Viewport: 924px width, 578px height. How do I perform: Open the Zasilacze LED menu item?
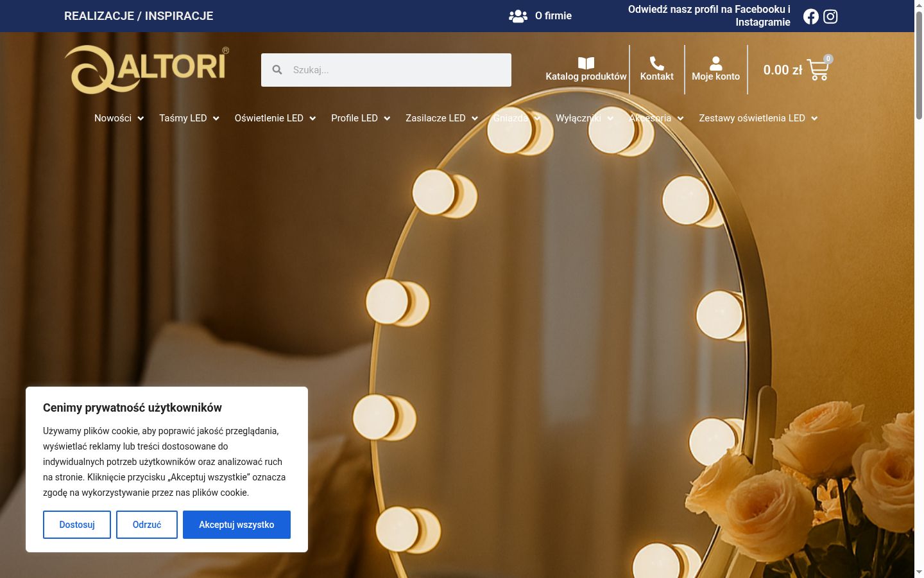[x=436, y=118]
